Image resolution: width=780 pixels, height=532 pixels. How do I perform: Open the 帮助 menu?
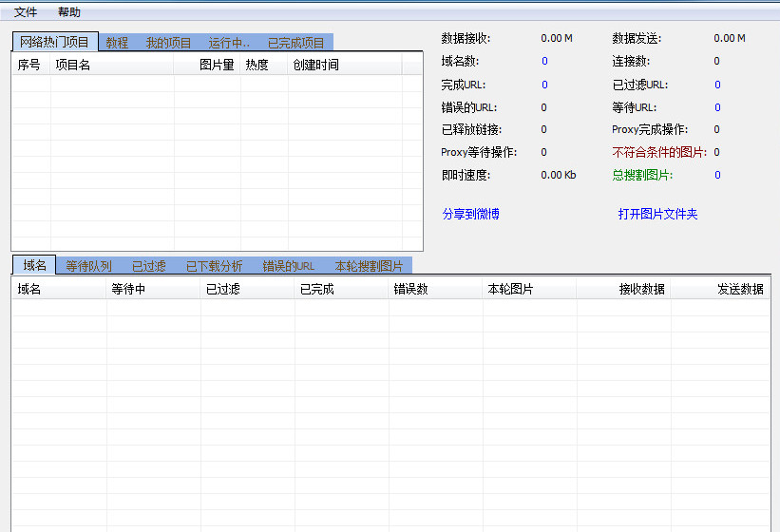(69, 12)
